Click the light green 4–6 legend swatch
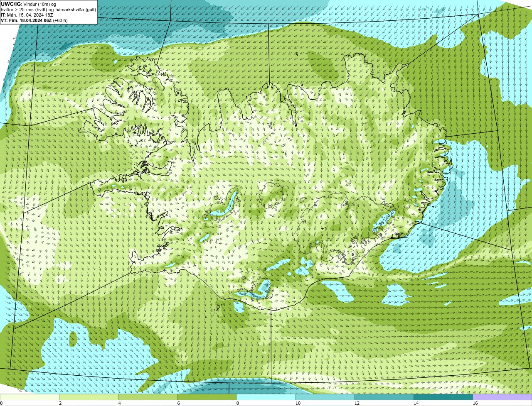Viewport: 532px width, 406px height. 148,397
